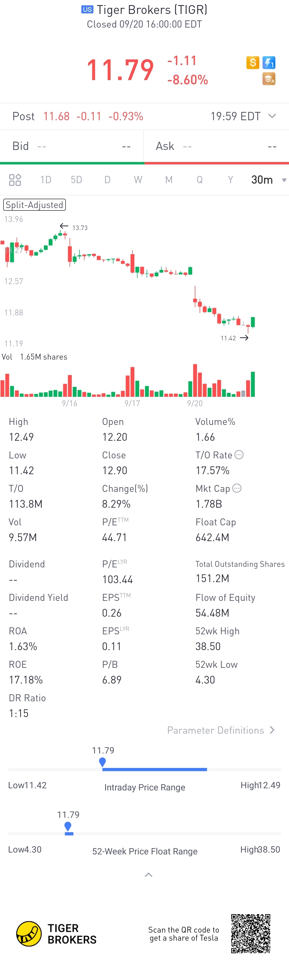Click the T/O value 113.8M
Image resolution: width=289 pixels, height=980 pixels.
(25, 504)
